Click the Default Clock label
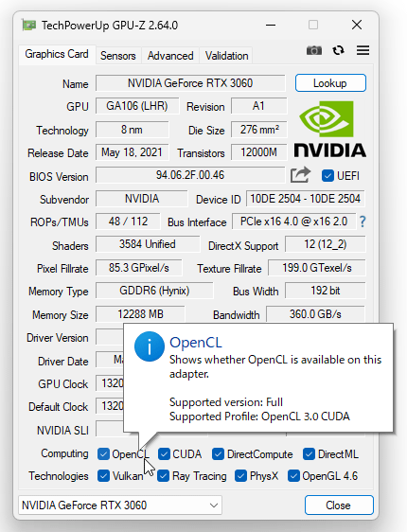407x532 pixels. (59, 406)
